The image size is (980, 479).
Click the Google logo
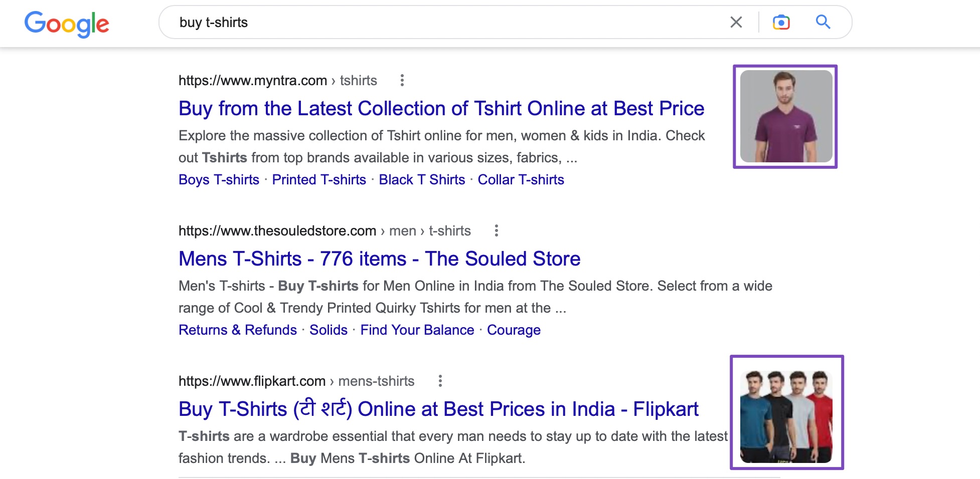click(67, 24)
